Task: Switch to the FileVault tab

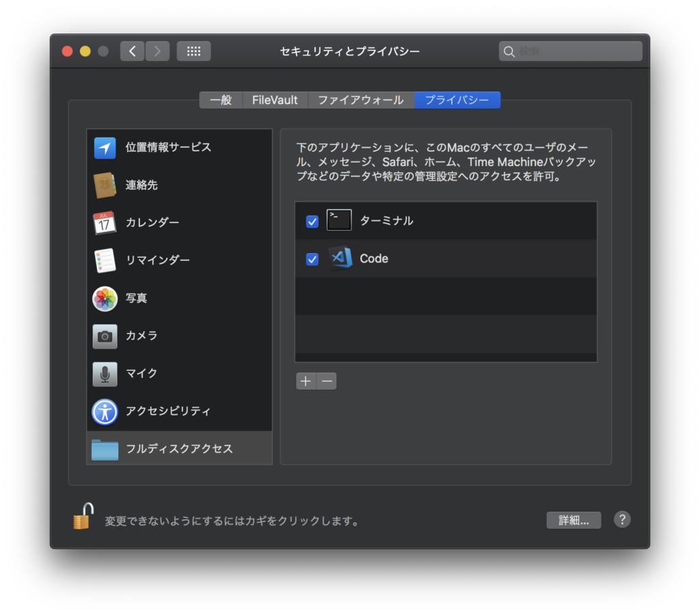Action: click(275, 100)
